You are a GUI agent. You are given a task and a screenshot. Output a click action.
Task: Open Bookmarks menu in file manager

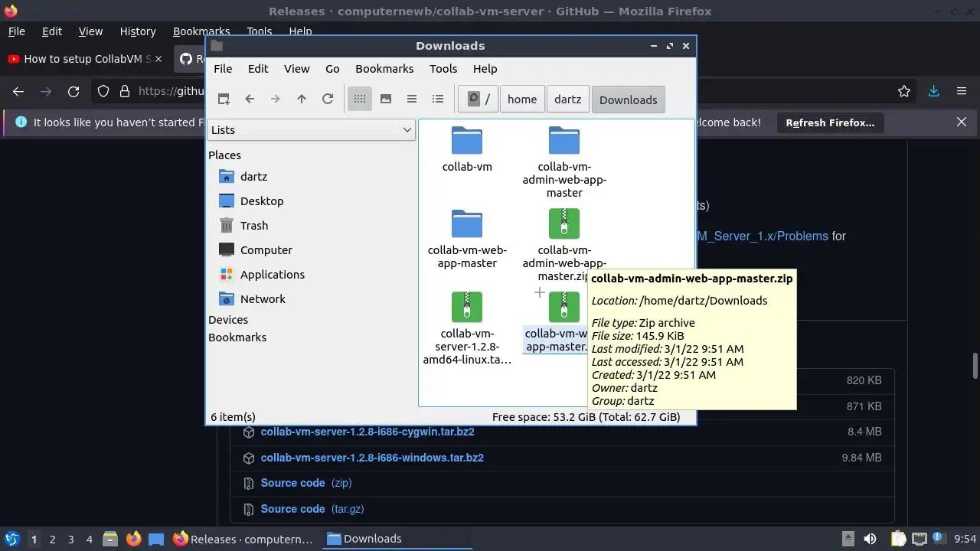(x=384, y=68)
